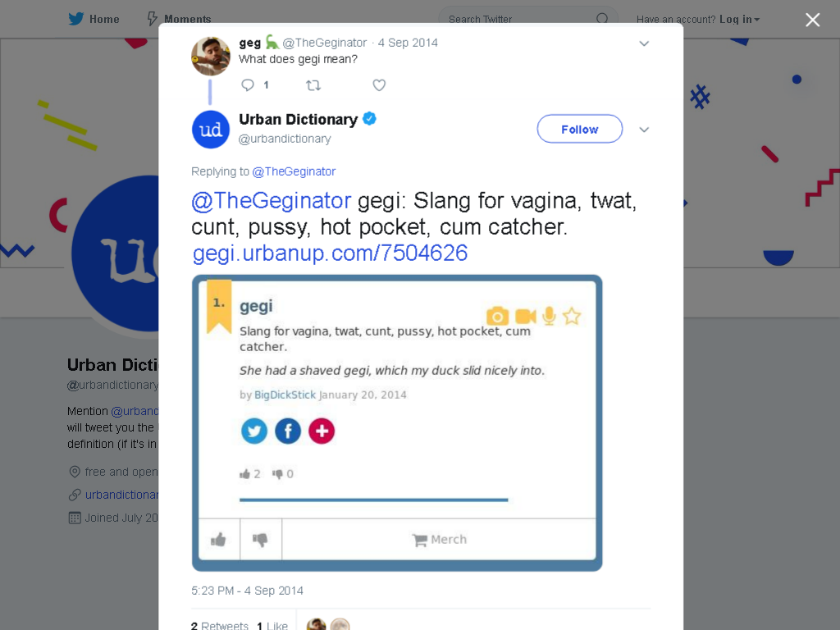
Task: Click the video camera icon in the gegi card
Action: 526,317
